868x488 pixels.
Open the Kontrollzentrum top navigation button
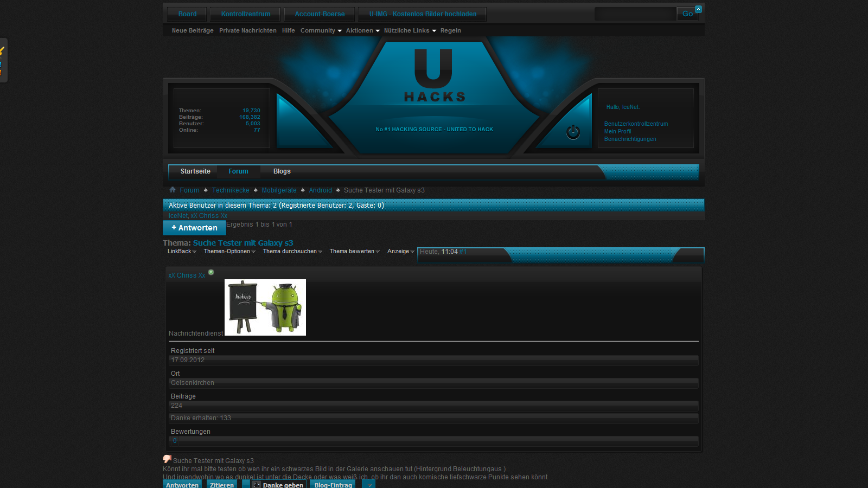pyautogui.click(x=246, y=14)
